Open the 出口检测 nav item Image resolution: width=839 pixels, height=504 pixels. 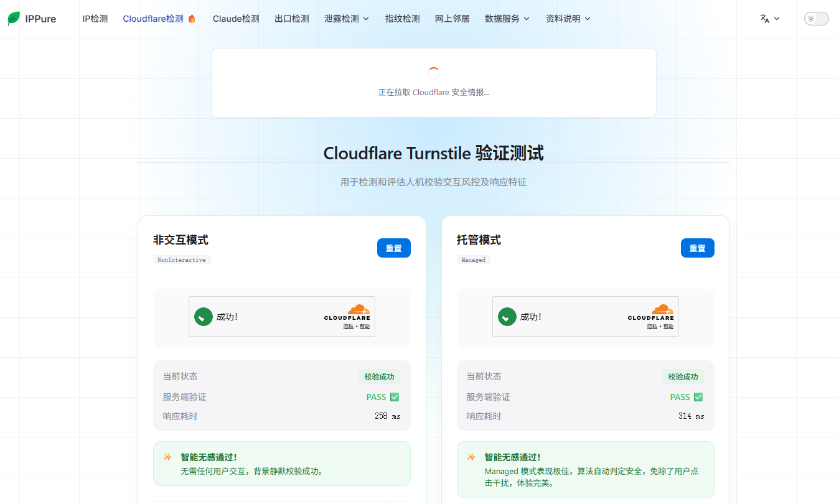[x=292, y=19]
